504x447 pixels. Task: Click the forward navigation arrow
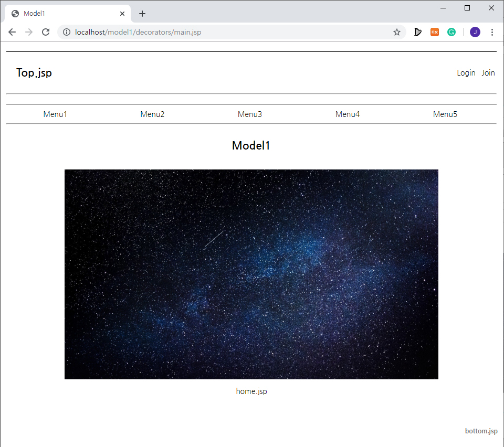[x=28, y=32]
